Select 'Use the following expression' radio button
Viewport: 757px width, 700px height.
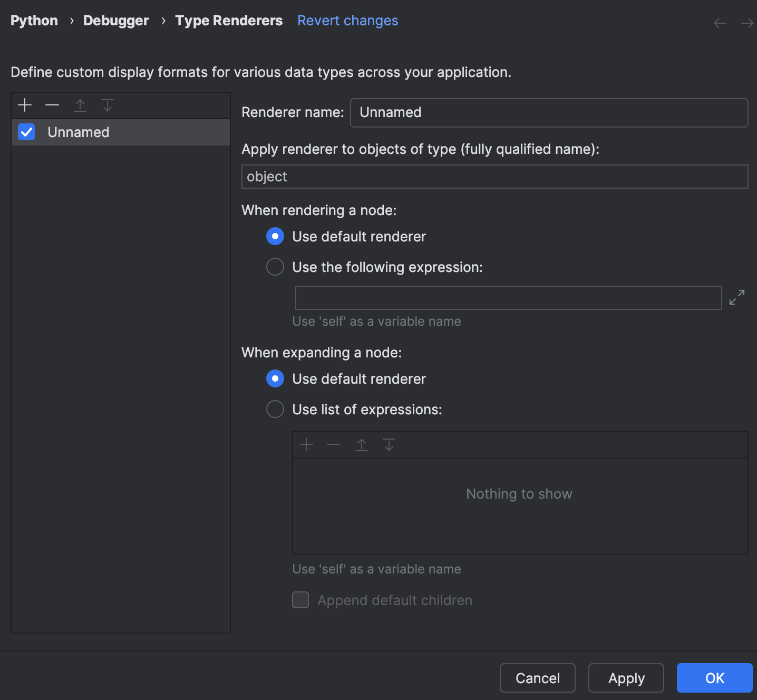click(x=275, y=267)
